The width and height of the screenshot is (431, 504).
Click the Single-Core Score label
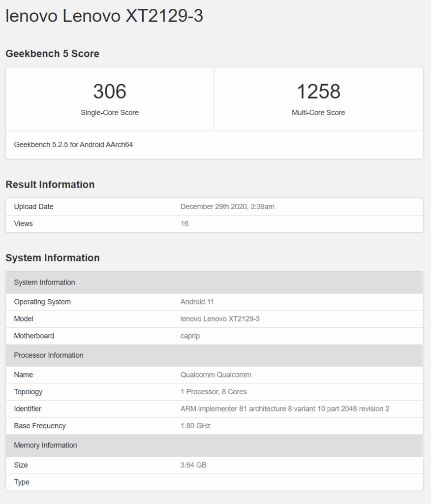[x=110, y=113]
